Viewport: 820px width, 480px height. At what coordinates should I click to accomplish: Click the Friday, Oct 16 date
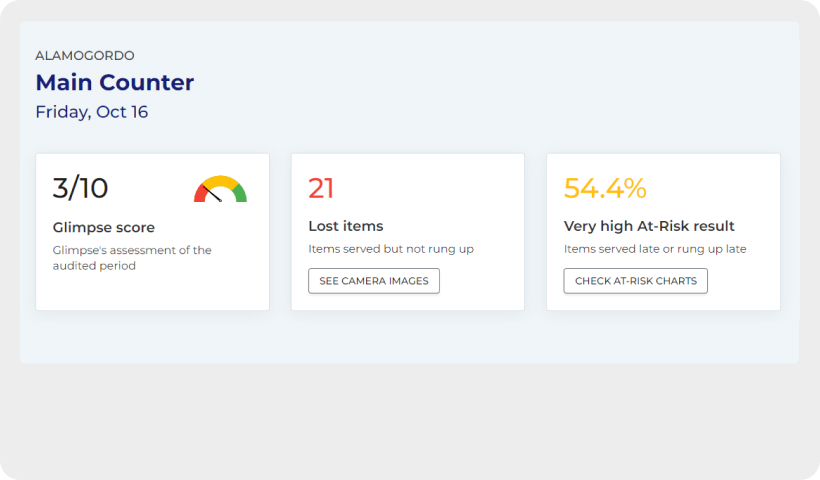pyautogui.click(x=92, y=112)
